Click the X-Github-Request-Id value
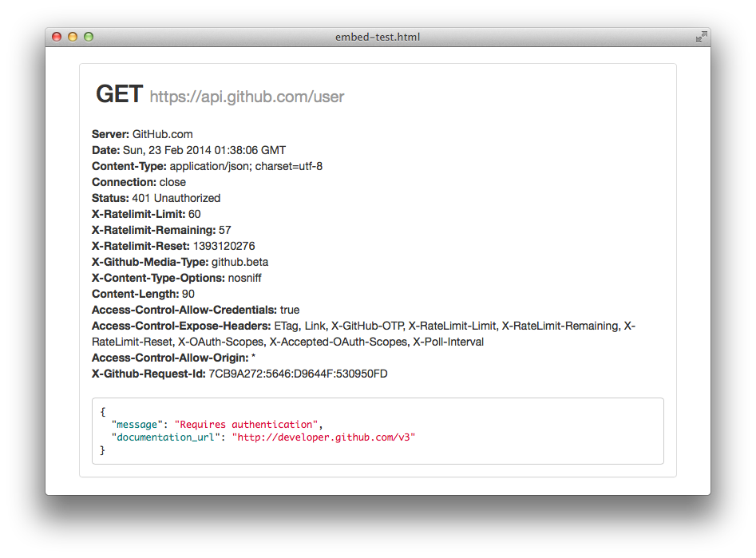This screenshot has height=558, width=756. tap(298, 374)
